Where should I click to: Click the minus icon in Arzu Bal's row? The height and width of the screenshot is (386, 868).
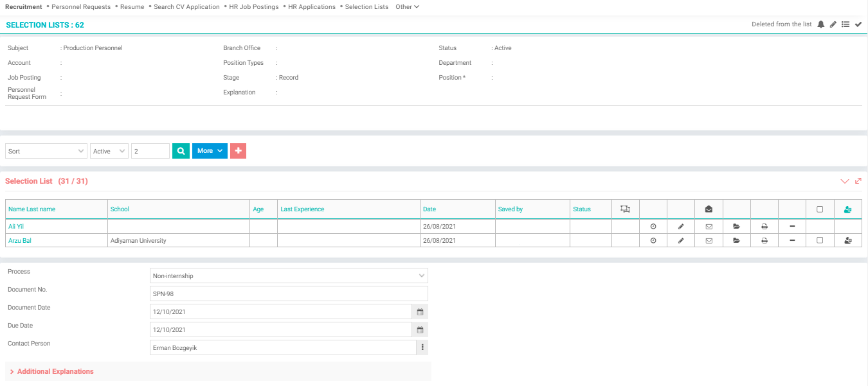pos(792,240)
